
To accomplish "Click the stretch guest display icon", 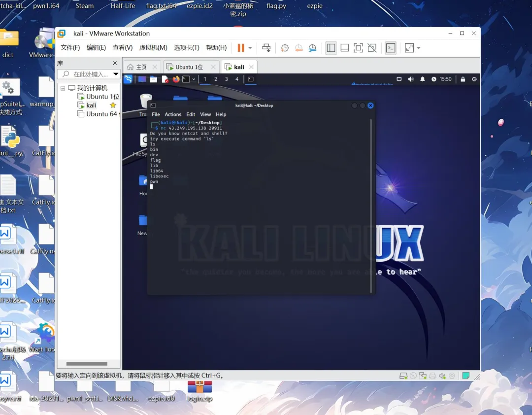I will [409, 48].
